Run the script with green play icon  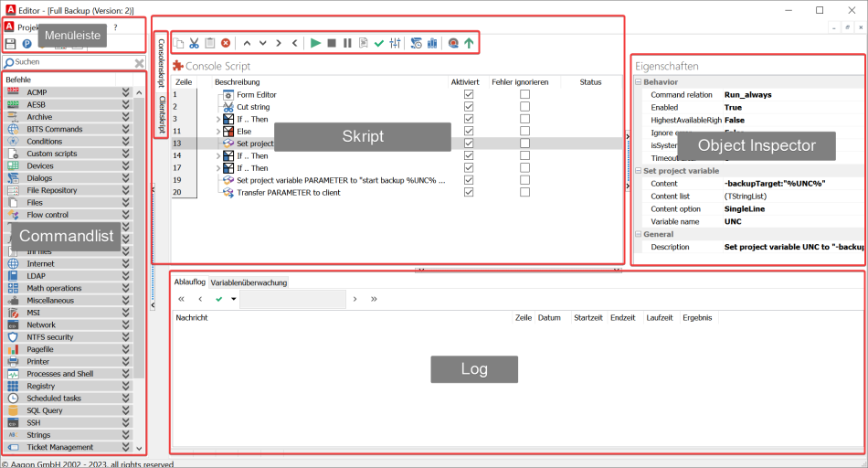(315, 43)
